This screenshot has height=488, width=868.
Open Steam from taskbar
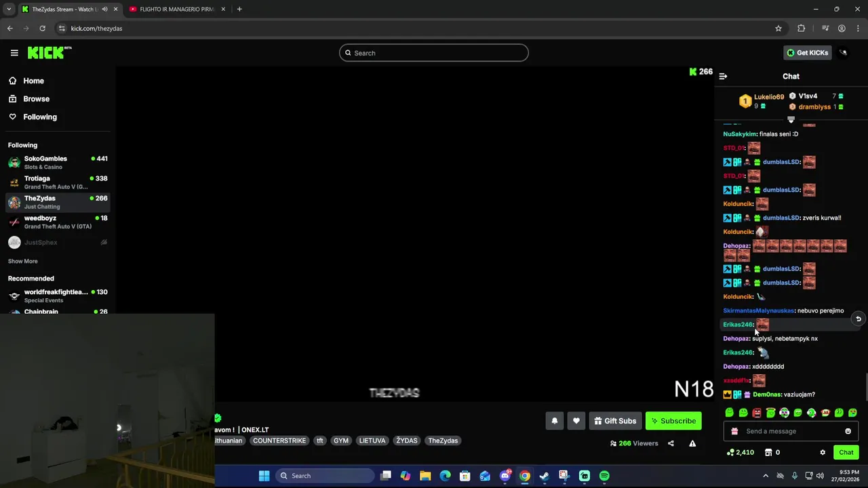pos(545,476)
